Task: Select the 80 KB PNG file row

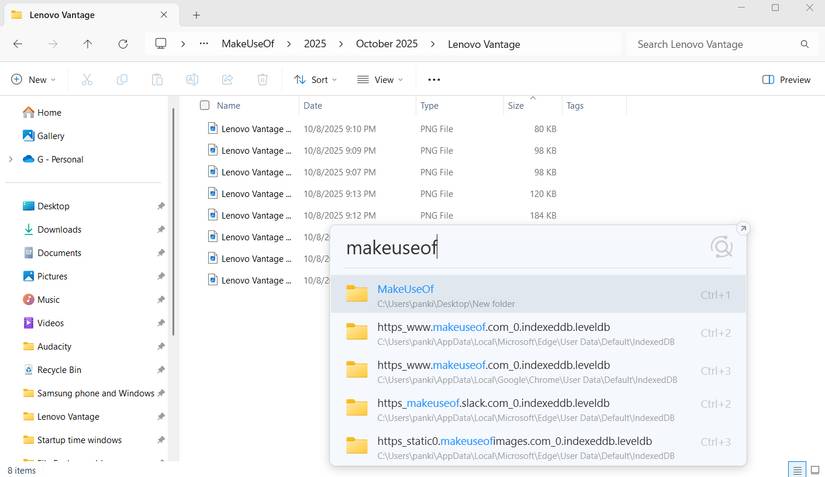Action: point(382,129)
